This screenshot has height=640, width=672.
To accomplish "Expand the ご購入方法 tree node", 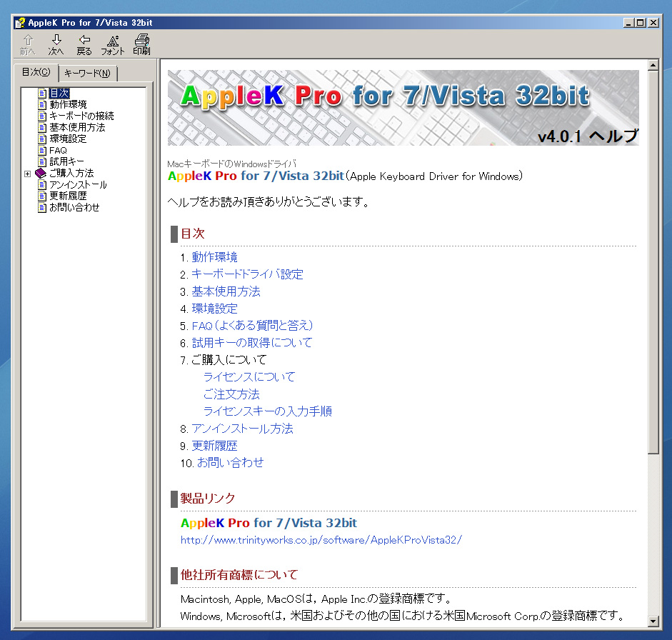I will [27, 174].
